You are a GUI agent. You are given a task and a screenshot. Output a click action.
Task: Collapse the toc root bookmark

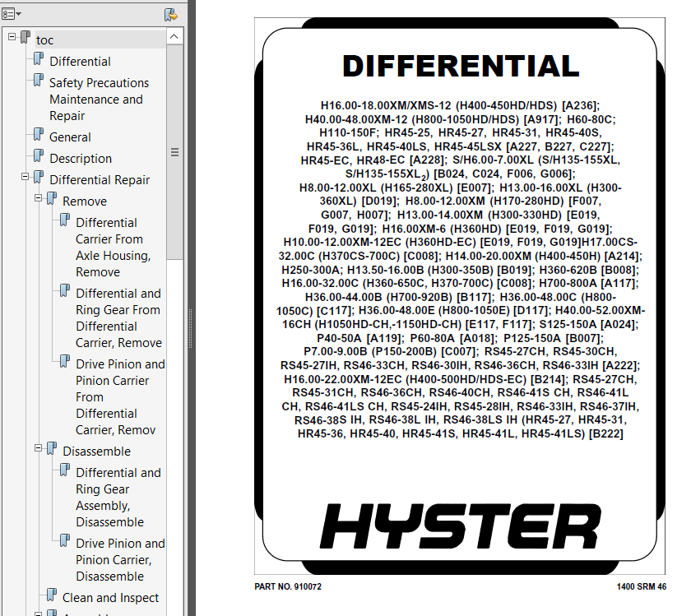[12, 36]
